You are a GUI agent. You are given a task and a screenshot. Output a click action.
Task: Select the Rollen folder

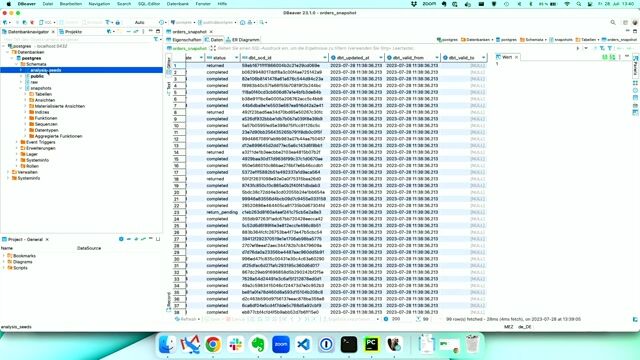point(32,166)
